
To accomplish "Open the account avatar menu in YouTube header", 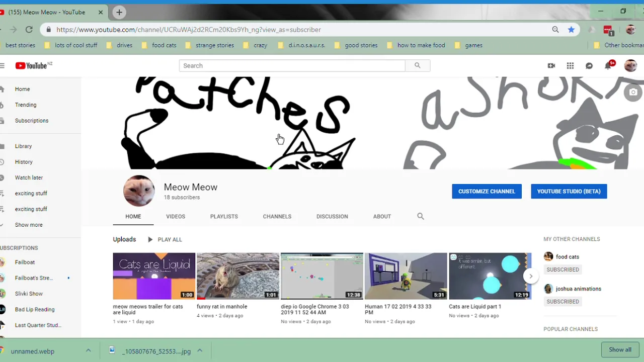I will 630,65.
